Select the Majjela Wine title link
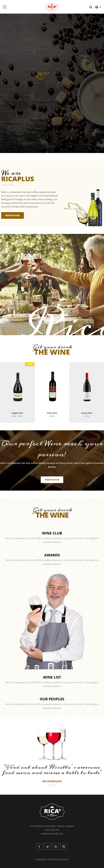The image size is (104, 868). tap(18, 413)
